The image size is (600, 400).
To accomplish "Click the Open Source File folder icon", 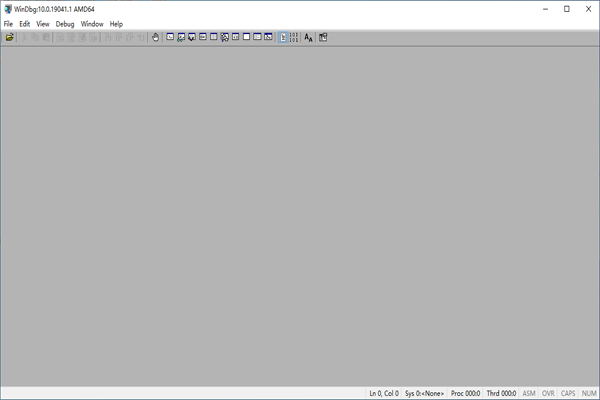I will click(10, 37).
